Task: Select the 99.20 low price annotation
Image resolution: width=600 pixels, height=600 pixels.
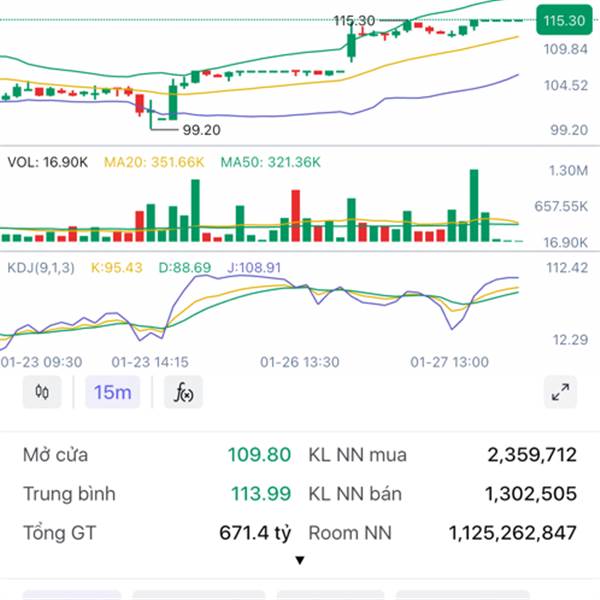Action: (201, 130)
